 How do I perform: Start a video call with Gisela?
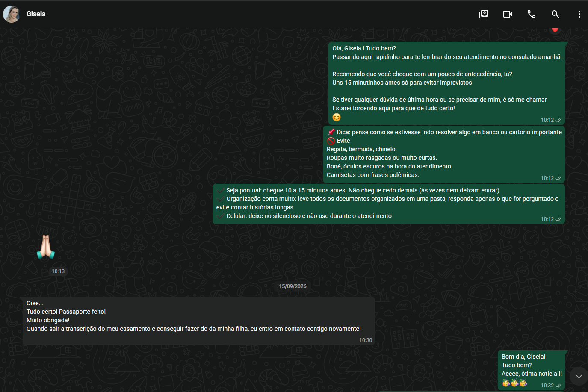[x=508, y=14]
